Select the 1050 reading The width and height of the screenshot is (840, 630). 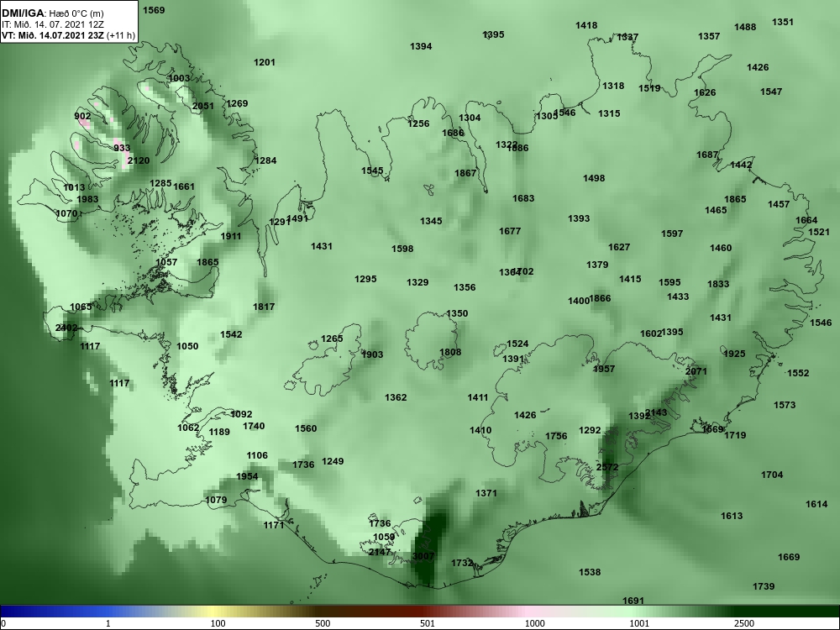(x=187, y=346)
